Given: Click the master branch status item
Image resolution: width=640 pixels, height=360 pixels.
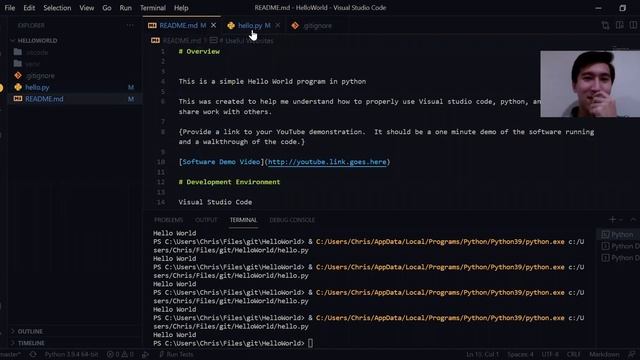Looking at the screenshot, I should click(x=11, y=354).
